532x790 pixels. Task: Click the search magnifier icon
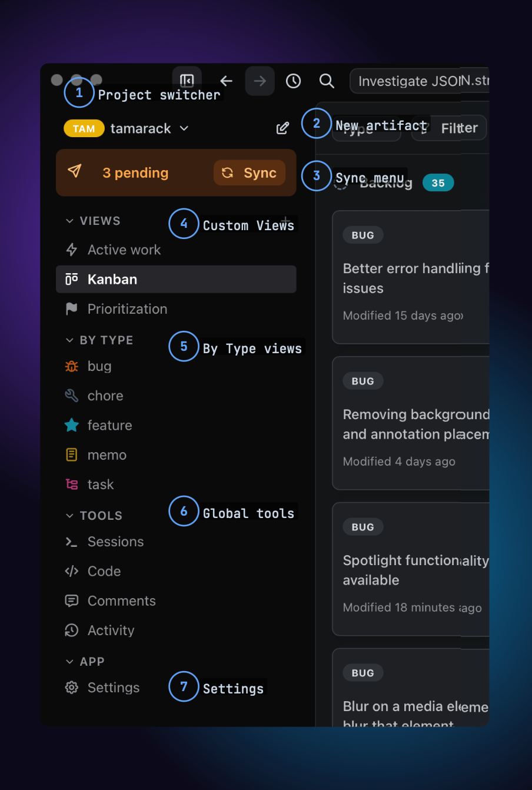click(327, 81)
